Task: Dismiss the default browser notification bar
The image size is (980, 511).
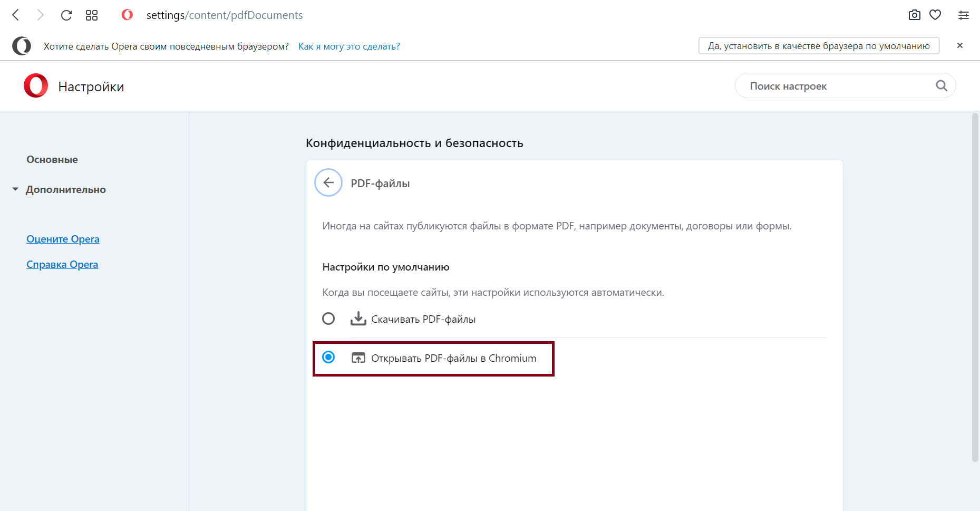Action: (960, 46)
